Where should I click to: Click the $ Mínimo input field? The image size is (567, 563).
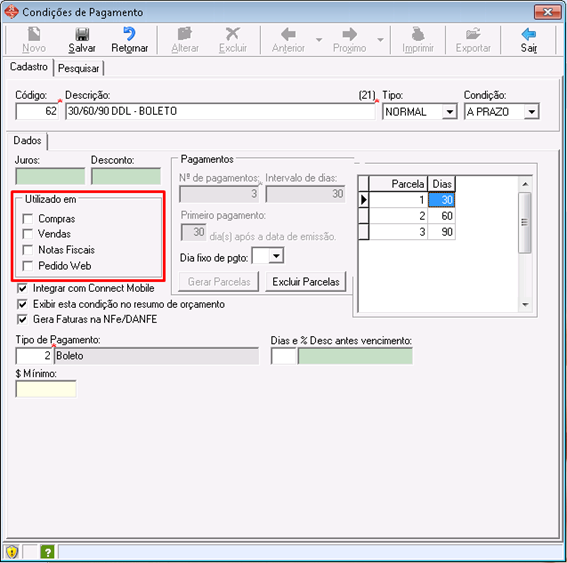tap(46, 389)
